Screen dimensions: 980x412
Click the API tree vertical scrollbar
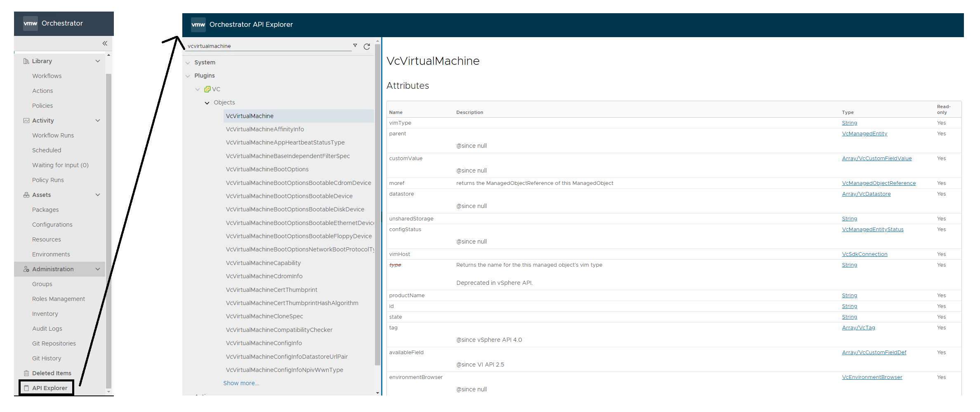[377, 204]
